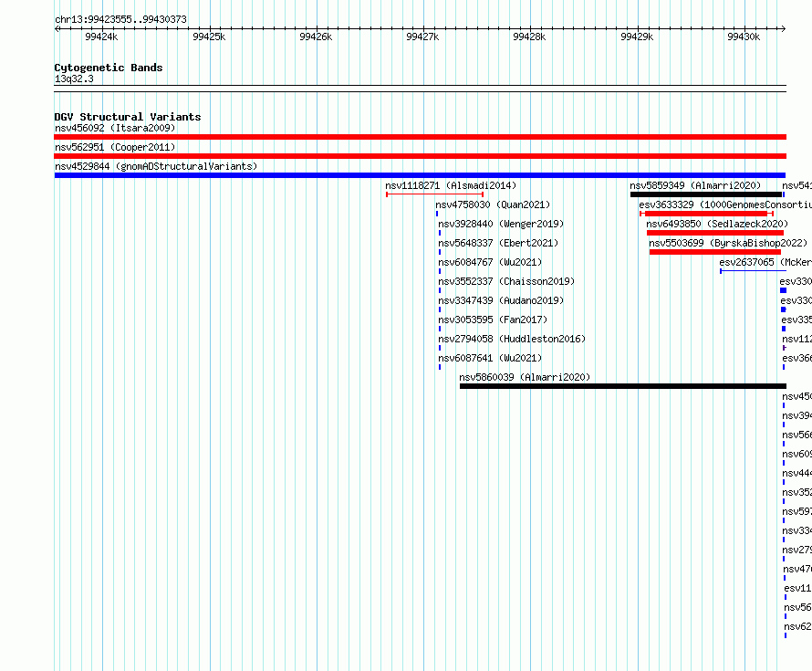Image resolution: width=812 pixels, height=671 pixels.
Task: Click the red bar under nsv562951
Action: coord(420,156)
